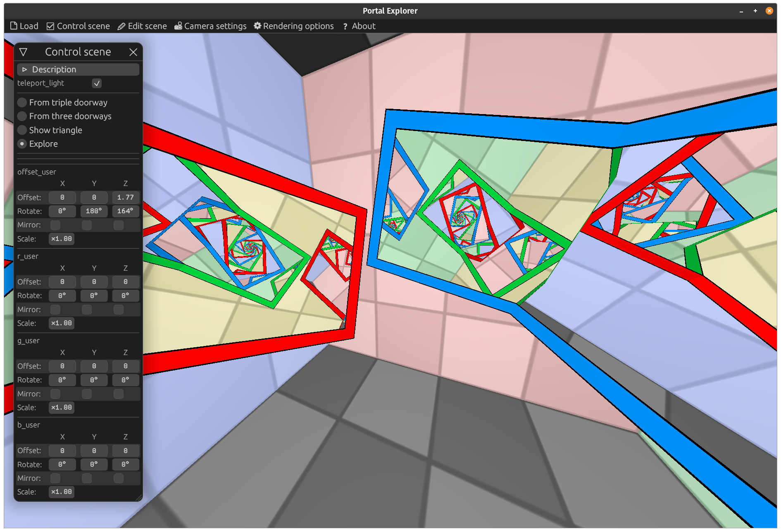Edit g_user Rotate X field
The image size is (781, 532).
[x=62, y=380]
